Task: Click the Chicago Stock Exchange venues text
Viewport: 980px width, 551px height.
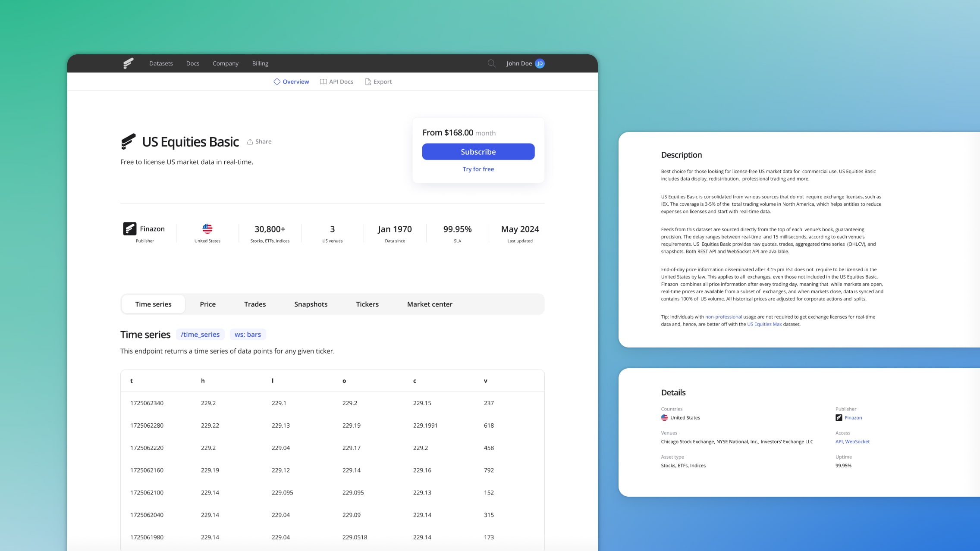Action: [x=737, y=441]
